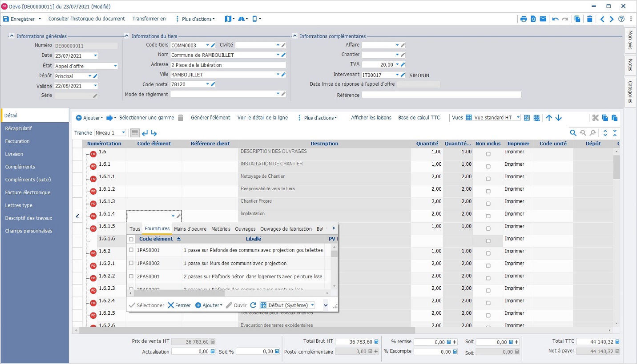Open the Vues dropdown Vue standard HT

coord(518,118)
